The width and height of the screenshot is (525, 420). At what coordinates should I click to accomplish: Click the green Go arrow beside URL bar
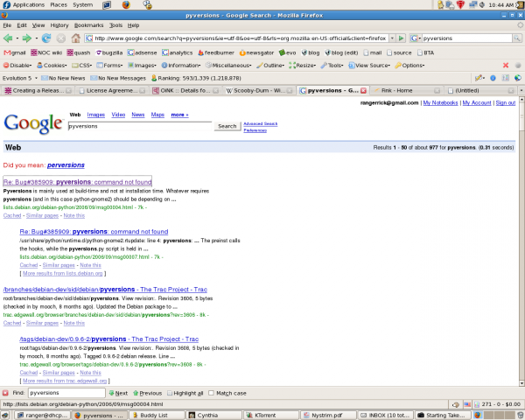tap(401, 38)
